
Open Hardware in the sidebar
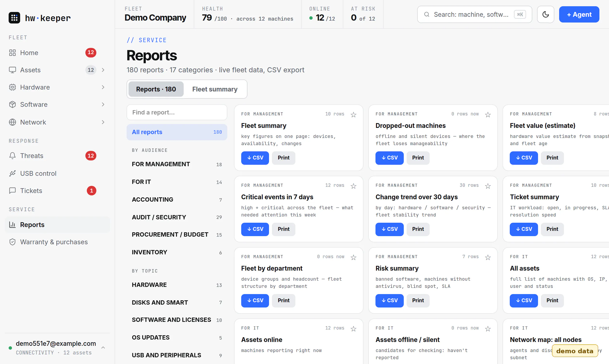pyautogui.click(x=57, y=87)
